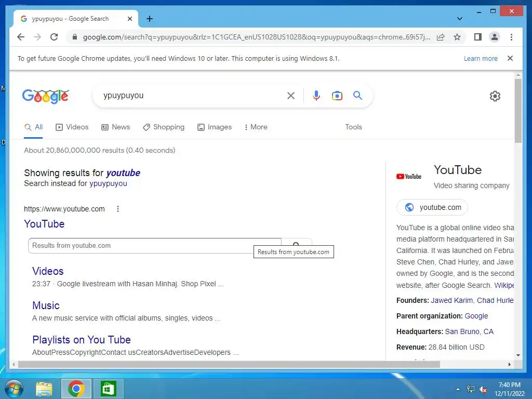Open the Windows Start button
The width and height of the screenshot is (532, 399).
pyautogui.click(x=14, y=389)
